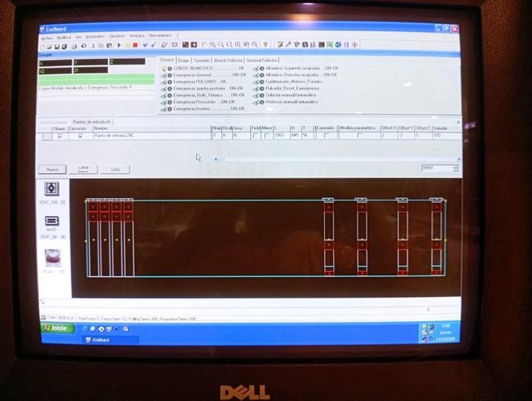Click the numeric input field beside Lista row
The height and width of the screenshot is (401, 532).
point(436,168)
